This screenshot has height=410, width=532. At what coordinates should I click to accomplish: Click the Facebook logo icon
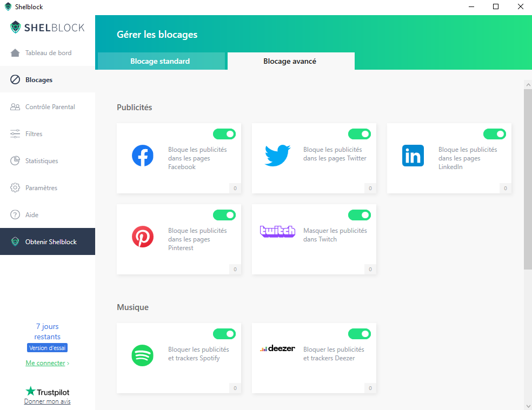143,156
